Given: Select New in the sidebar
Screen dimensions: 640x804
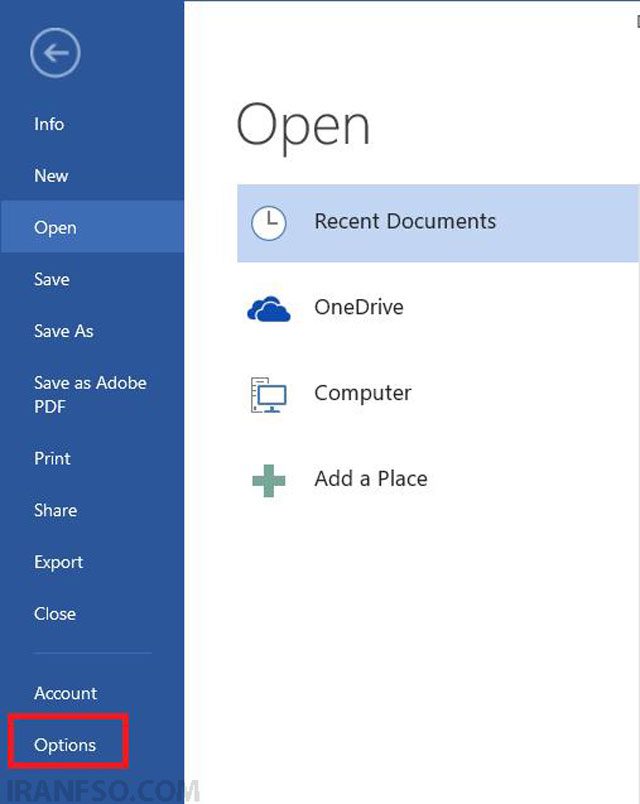Looking at the screenshot, I should pyautogui.click(x=51, y=176).
